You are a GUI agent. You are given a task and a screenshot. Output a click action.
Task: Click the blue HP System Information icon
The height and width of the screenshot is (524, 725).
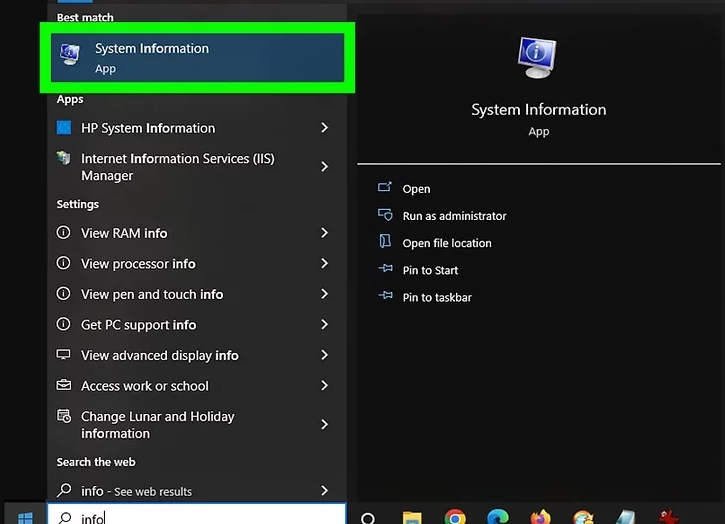pyautogui.click(x=64, y=127)
